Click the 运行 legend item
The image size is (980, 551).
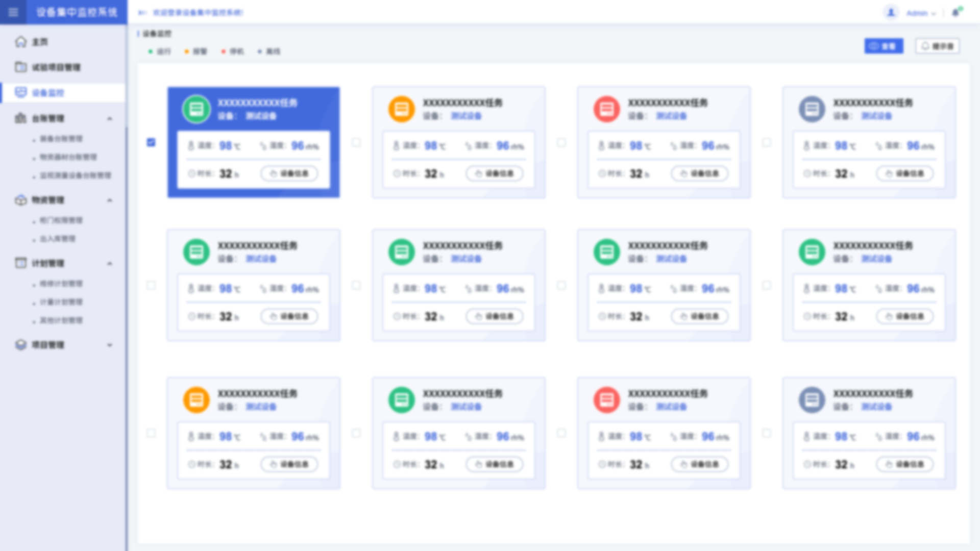click(x=159, y=52)
